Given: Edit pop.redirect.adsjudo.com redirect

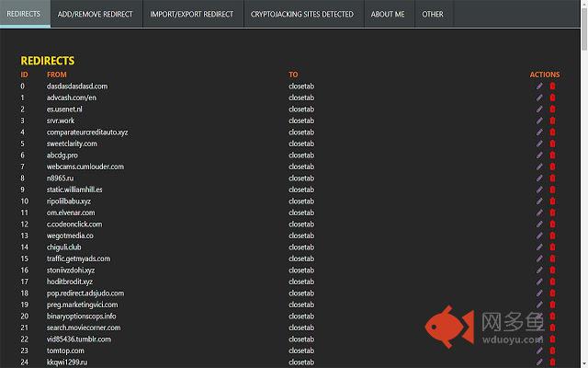Looking at the screenshot, I should click(x=539, y=293).
